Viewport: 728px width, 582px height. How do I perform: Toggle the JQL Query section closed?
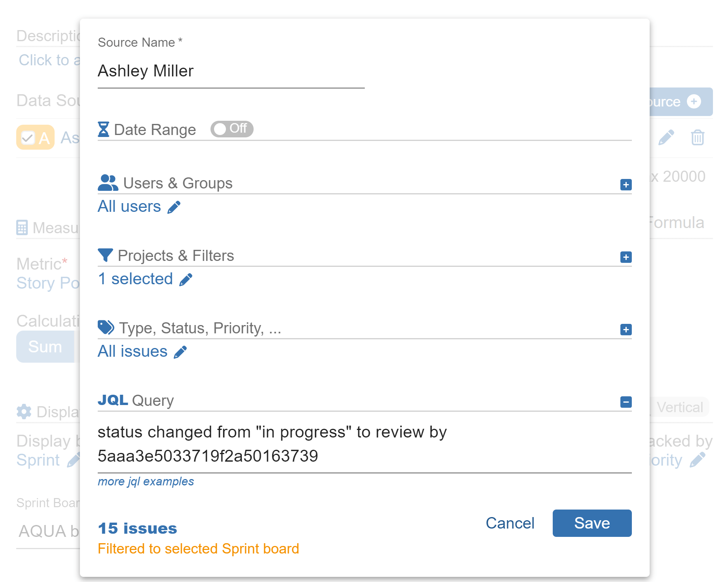click(626, 401)
